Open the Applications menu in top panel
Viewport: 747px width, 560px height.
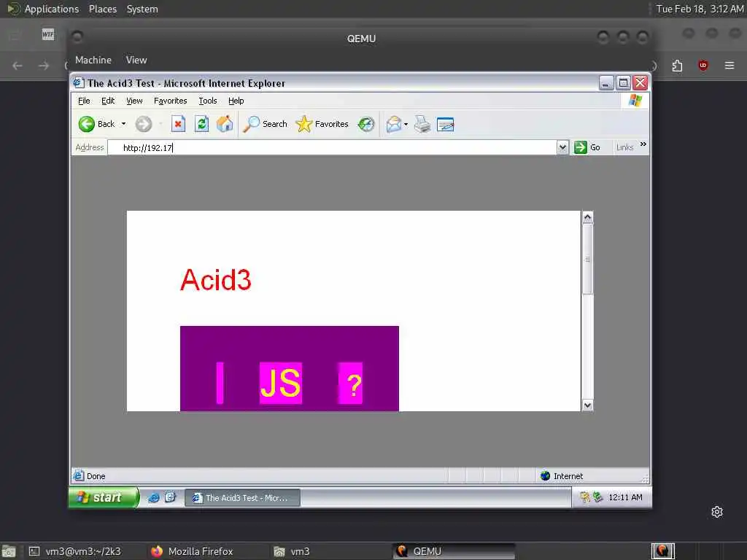click(x=52, y=9)
